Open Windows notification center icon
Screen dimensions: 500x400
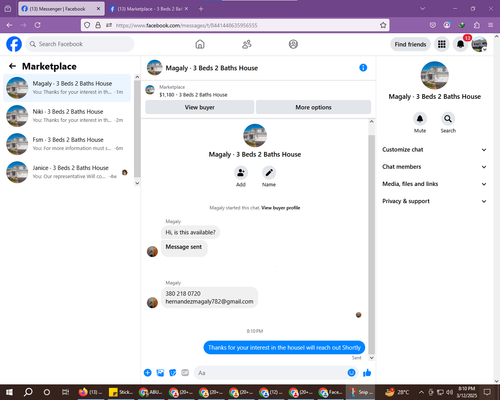click(x=487, y=392)
